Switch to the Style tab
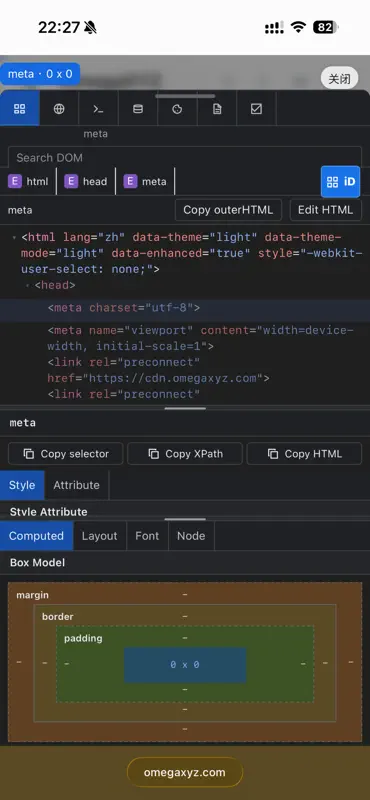 pyautogui.click(x=22, y=485)
